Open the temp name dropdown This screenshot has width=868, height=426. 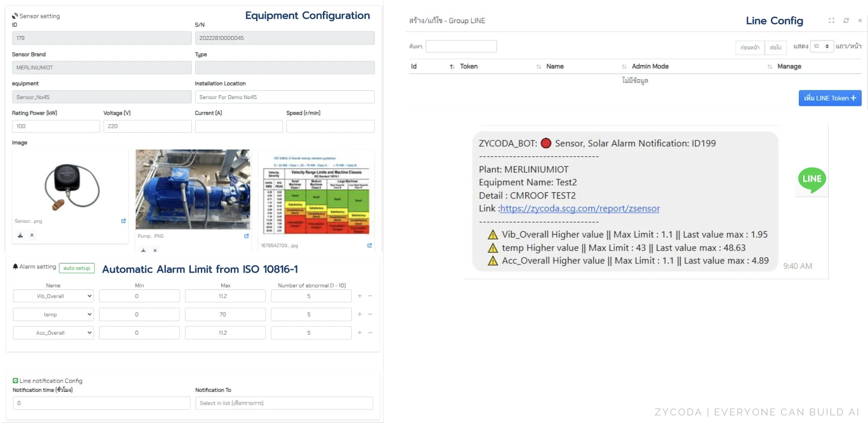pyautogui.click(x=53, y=314)
